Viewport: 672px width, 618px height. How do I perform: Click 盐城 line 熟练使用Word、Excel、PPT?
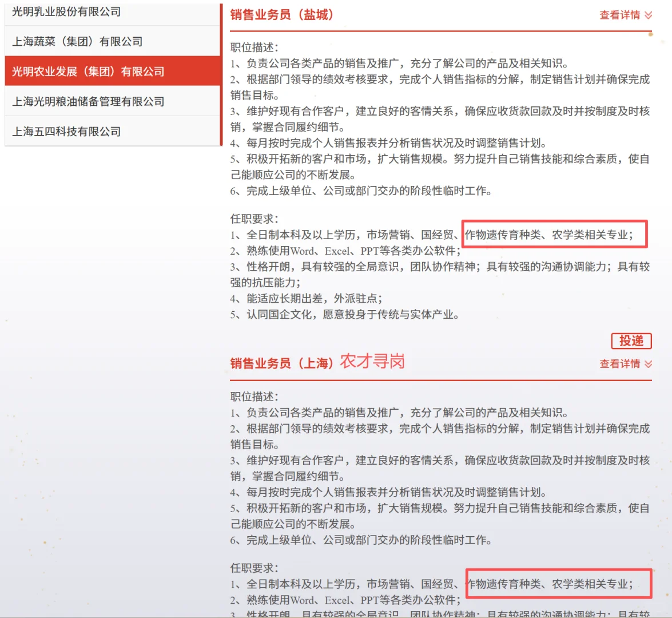pyautogui.click(x=345, y=251)
